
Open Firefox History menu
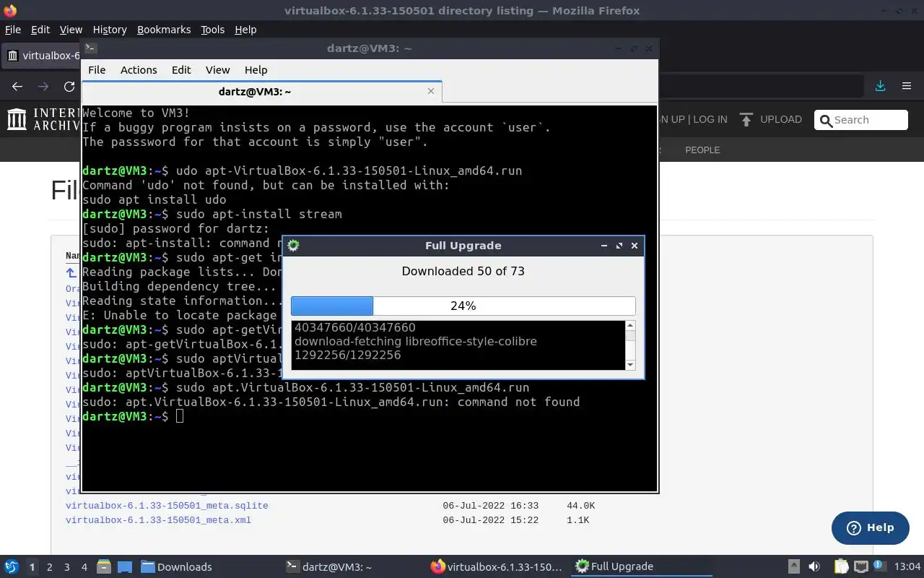coord(110,29)
